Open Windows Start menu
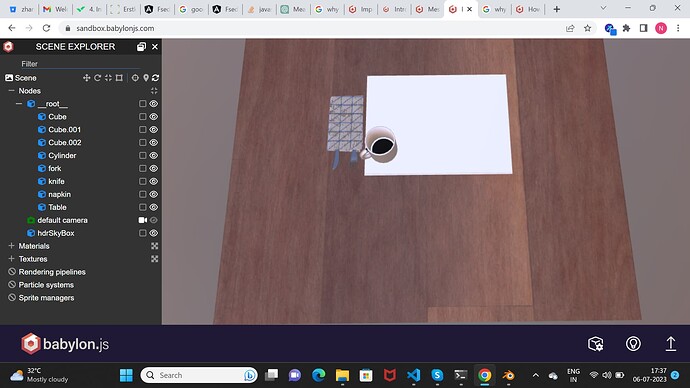 point(126,375)
